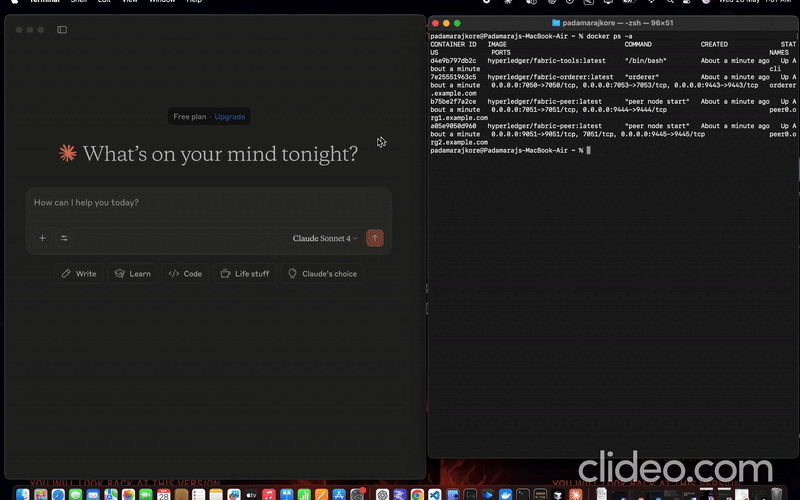Toggle the Claude sidebar panel icon
The height and width of the screenshot is (500, 800).
(62, 30)
